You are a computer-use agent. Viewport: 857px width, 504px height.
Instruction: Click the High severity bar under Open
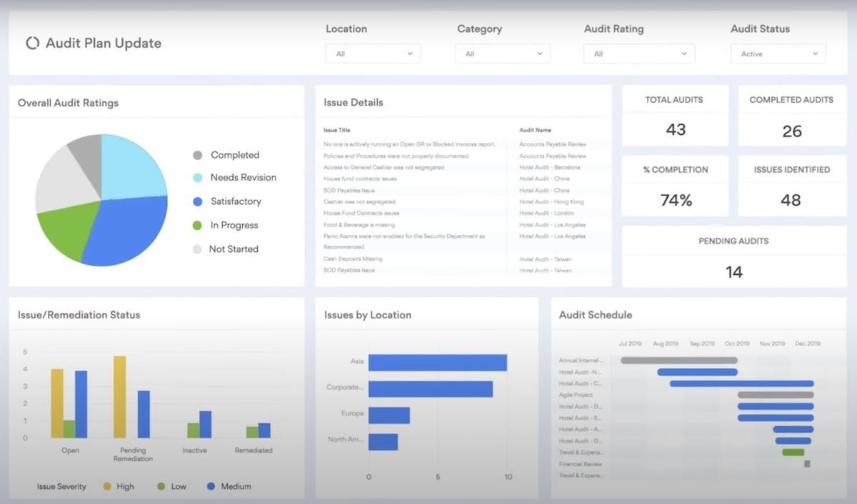point(57,403)
